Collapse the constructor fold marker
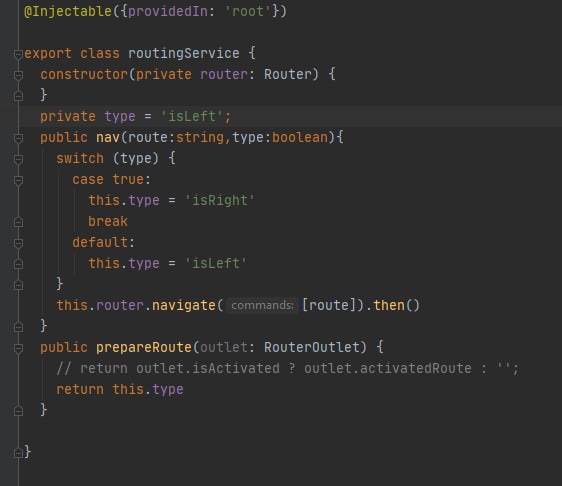The height and width of the screenshot is (486, 562). click(18, 75)
